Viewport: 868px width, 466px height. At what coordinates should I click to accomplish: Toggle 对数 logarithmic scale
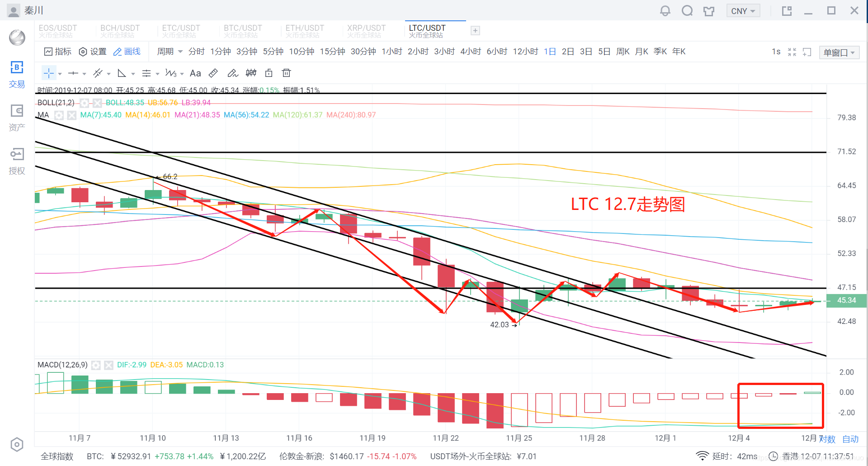pyautogui.click(x=827, y=439)
